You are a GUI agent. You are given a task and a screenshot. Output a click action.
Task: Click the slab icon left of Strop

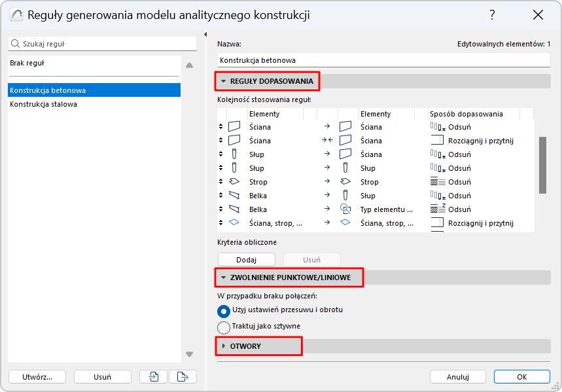tap(234, 181)
